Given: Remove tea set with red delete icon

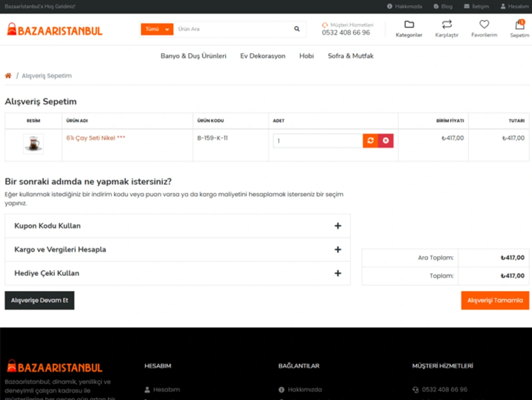Looking at the screenshot, I should tap(386, 141).
